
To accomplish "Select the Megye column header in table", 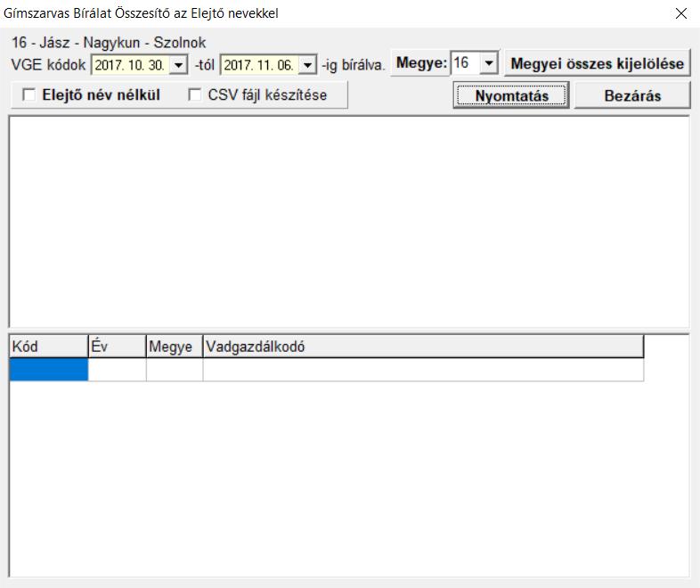I will (175, 347).
